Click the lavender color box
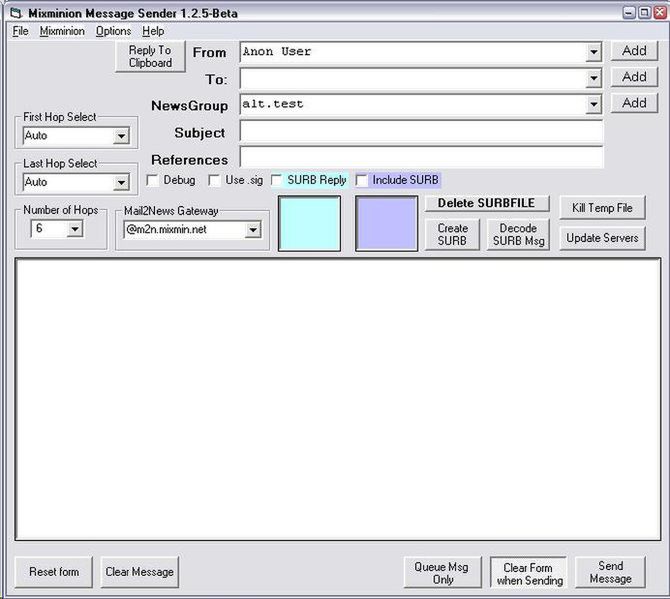 (x=387, y=223)
